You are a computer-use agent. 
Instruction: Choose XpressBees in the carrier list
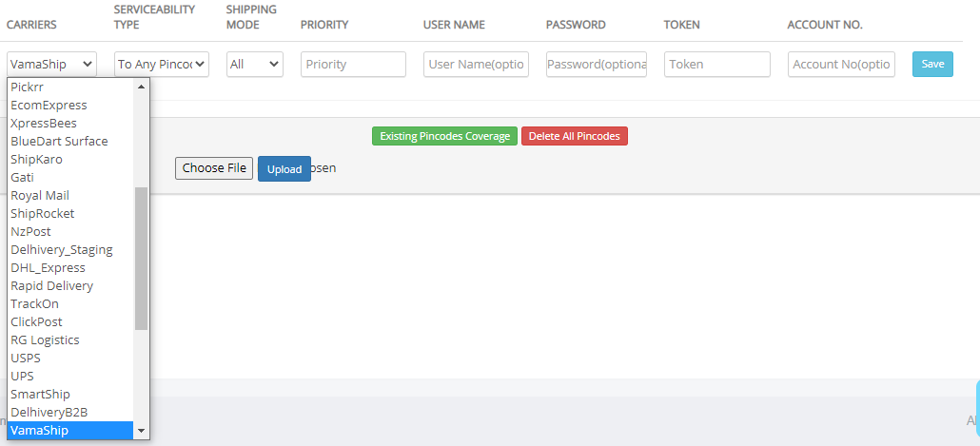coord(70,123)
